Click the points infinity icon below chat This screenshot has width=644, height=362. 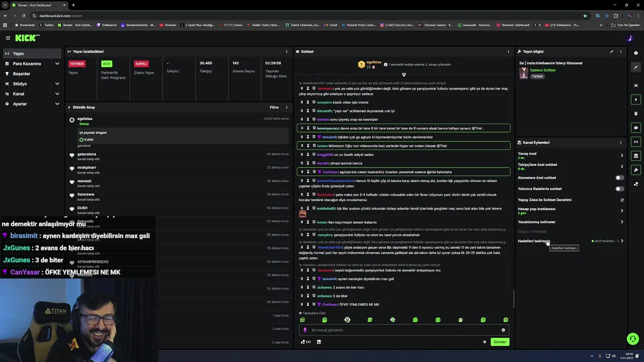(305, 342)
